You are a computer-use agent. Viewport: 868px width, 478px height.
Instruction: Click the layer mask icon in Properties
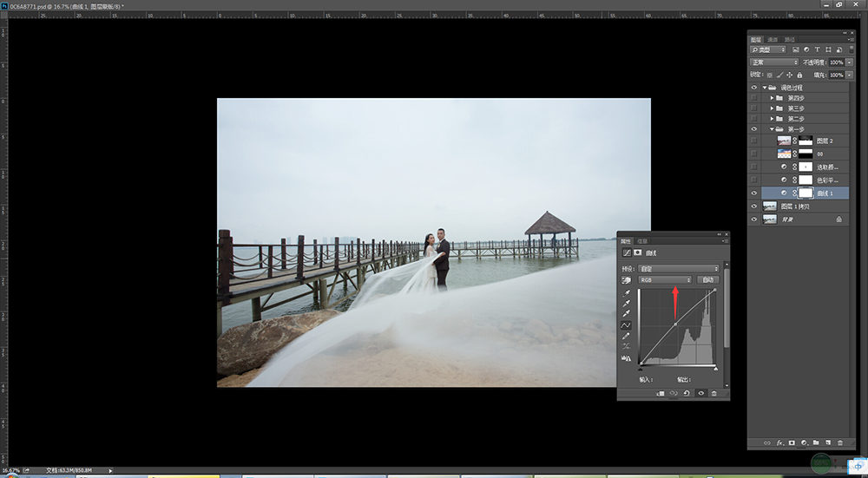(x=637, y=252)
